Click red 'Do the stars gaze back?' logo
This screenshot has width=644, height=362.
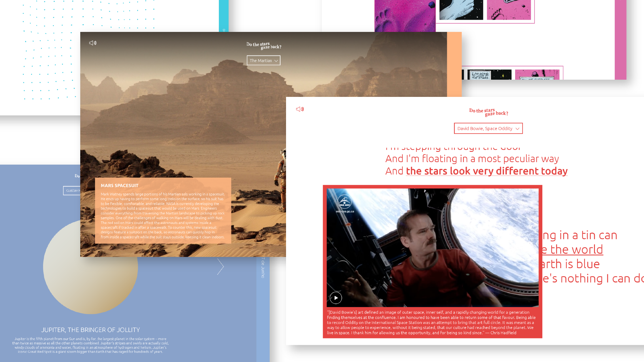point(488,112)
